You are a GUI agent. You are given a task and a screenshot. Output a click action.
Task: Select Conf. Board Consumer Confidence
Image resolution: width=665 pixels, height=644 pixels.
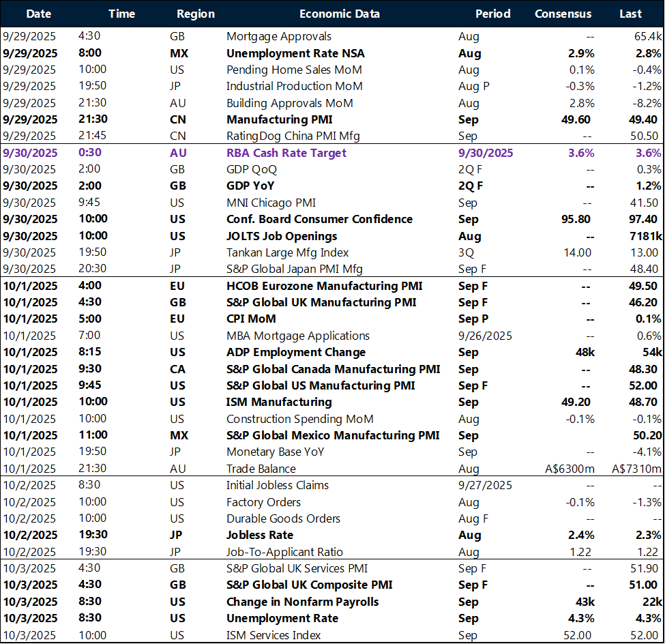(319, 219)
